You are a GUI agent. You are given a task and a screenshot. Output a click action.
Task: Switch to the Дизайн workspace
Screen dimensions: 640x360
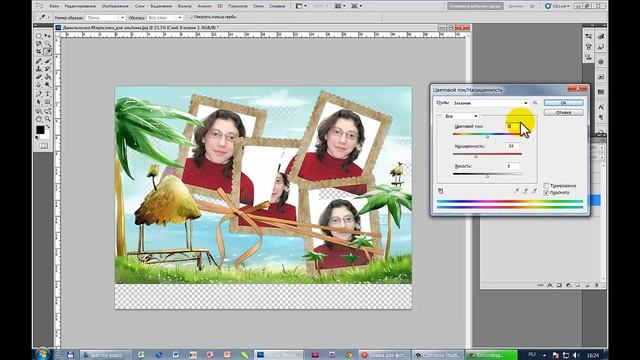[x=516, y=6]
